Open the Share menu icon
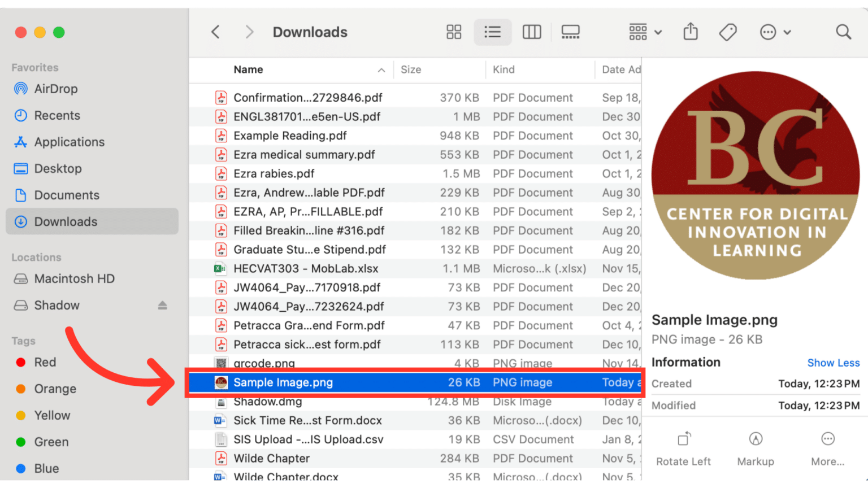868x488 pixels. point(690,32)
